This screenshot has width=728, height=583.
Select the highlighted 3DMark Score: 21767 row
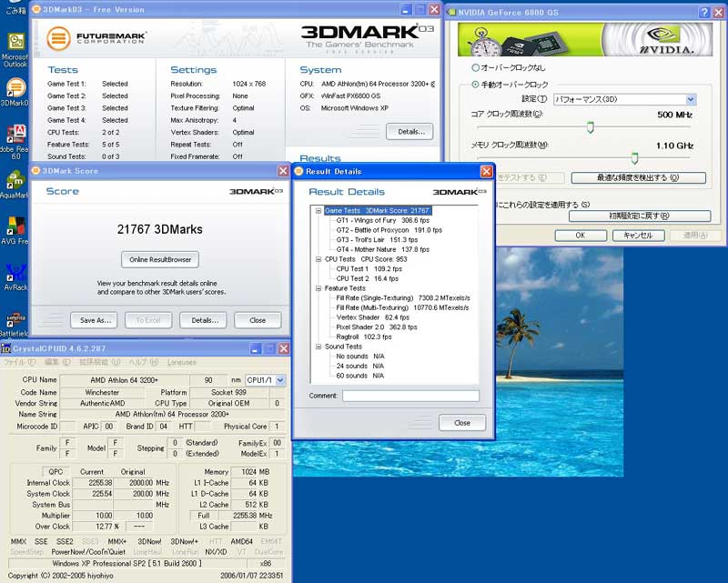378,211
